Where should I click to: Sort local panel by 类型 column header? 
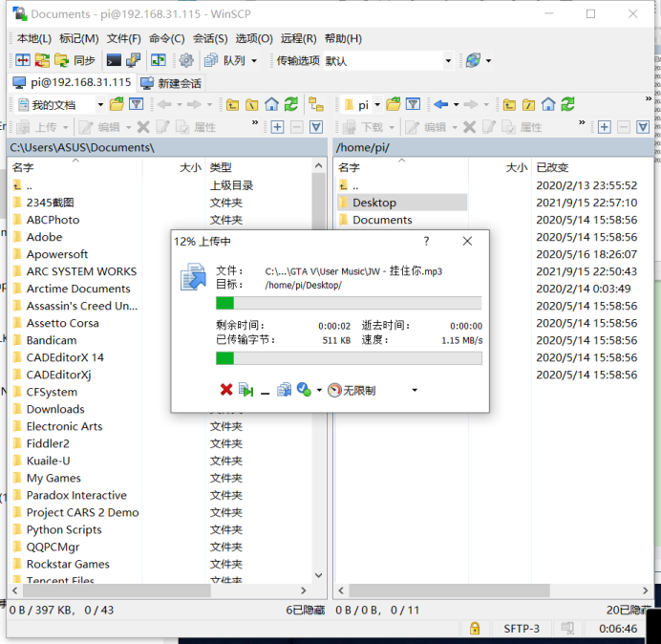point(259,167)
